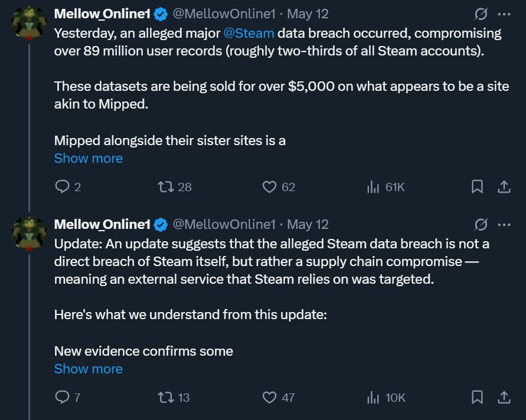Viewport: 526px width, 420px height.
Task: Open Grok icon on the first tweet
Action: click(x=481, y=14)
